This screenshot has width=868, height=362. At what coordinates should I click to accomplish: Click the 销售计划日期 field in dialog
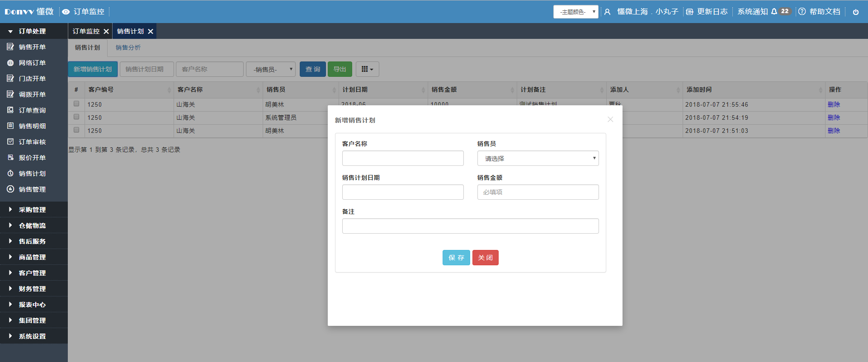click(x=403, y=192)
